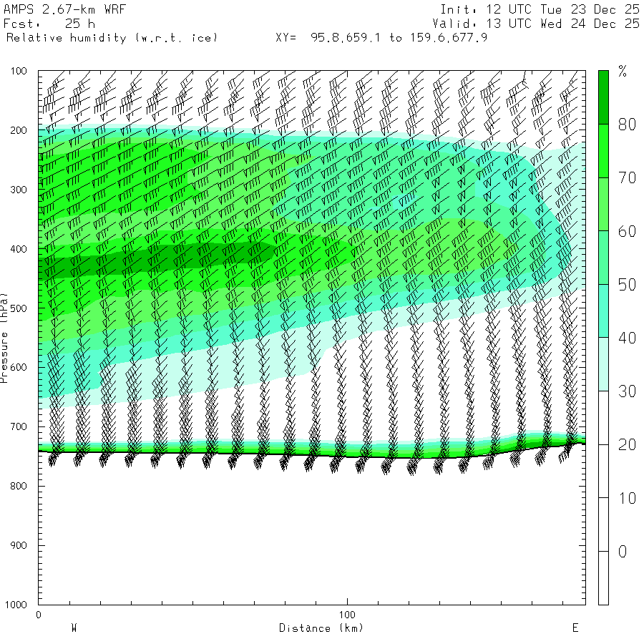
Task: Click the colorbar value label '70'
Action: click(627, 178)
